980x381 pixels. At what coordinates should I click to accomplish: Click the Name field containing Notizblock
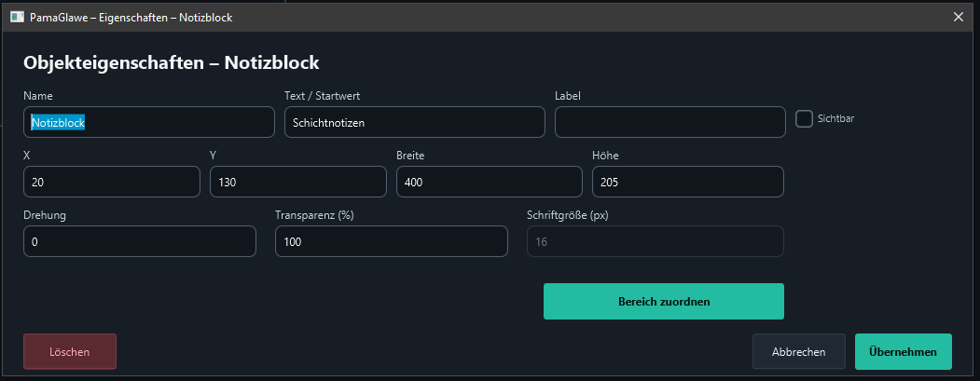(x=149, y=122)
